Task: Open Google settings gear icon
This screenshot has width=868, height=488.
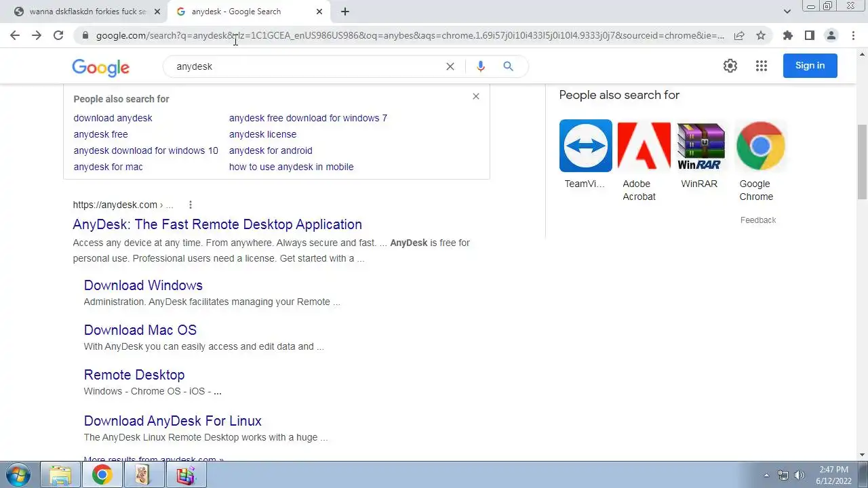Action: [730, 66]
